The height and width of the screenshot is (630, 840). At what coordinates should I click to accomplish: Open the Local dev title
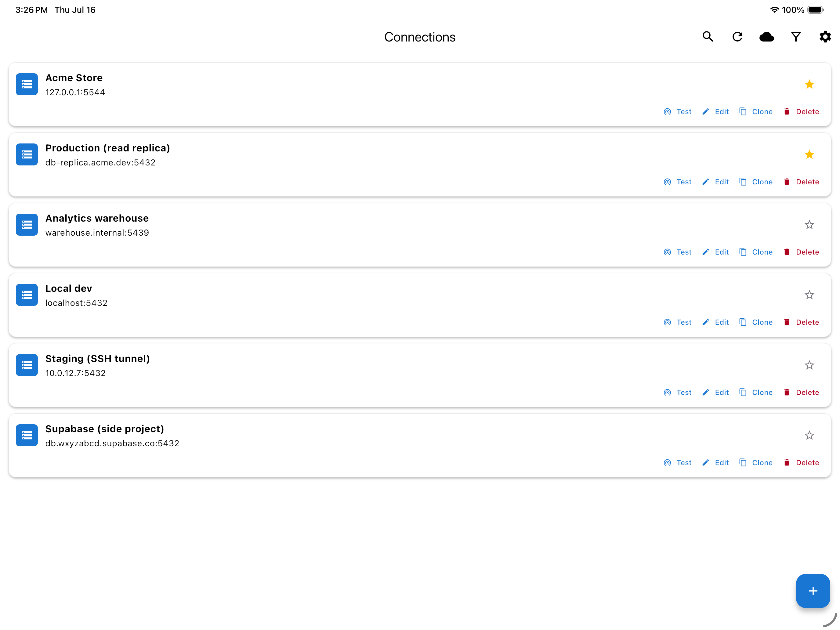68,289
